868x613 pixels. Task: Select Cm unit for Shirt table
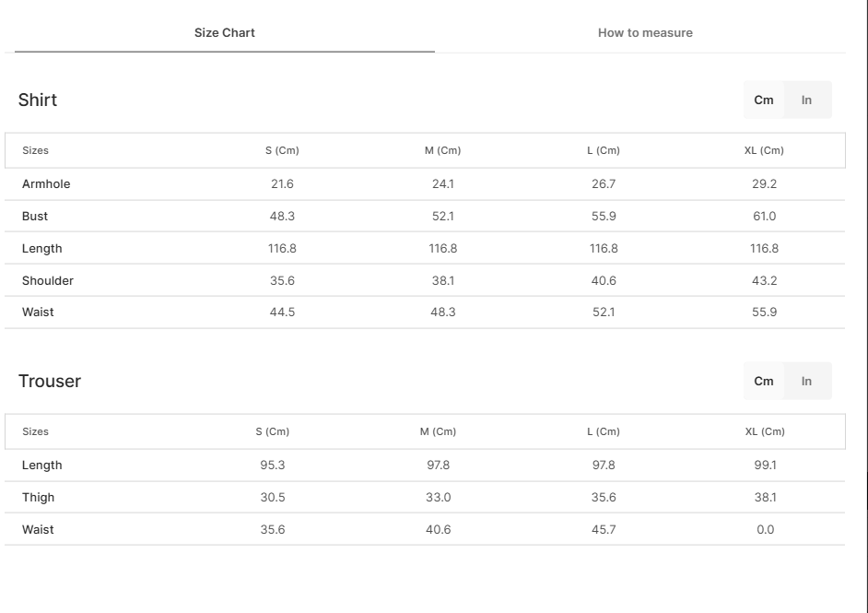(x=764, y=100)
